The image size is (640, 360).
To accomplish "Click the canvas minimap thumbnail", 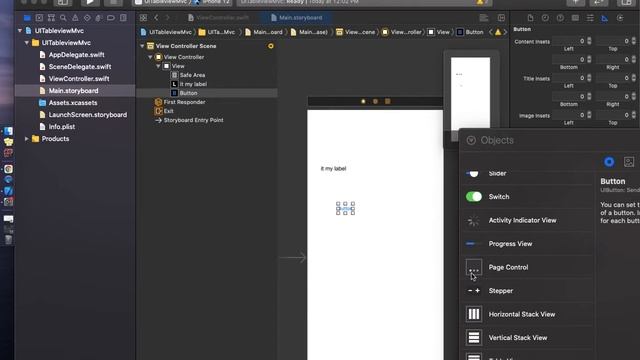I will [470, 93].
